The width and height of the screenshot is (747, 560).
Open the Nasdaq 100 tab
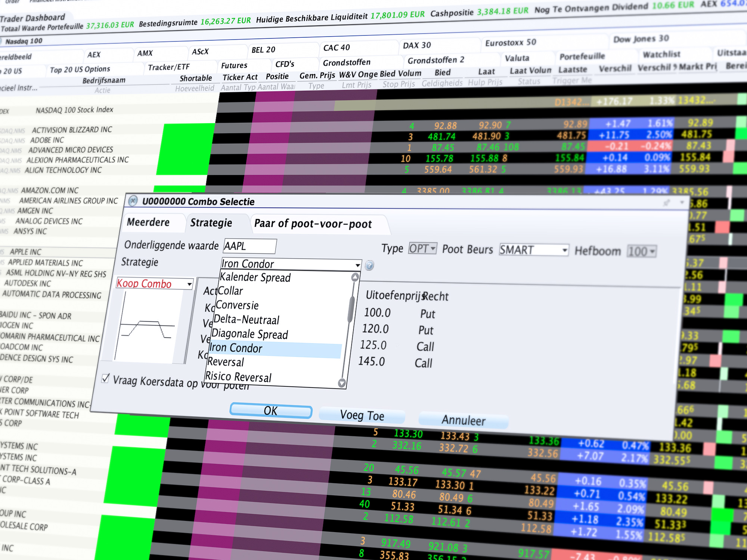tap(24, 41)
